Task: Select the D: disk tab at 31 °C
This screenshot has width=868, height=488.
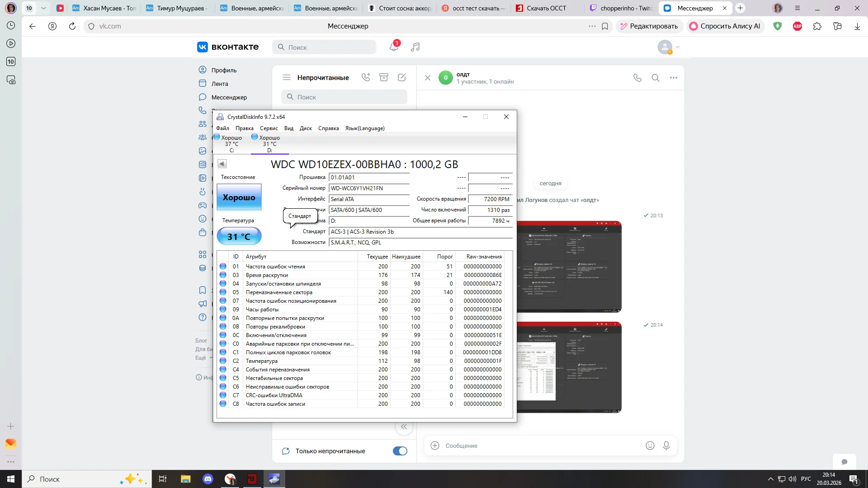Action: [x=269, y=144]
